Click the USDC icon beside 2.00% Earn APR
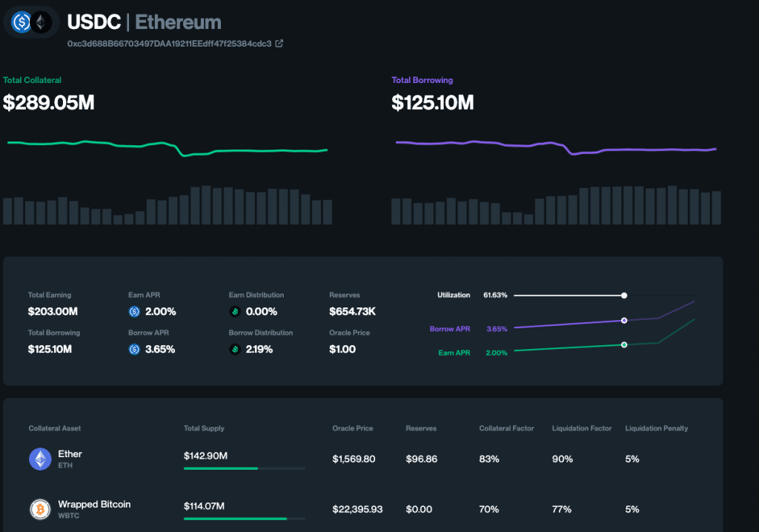Viewport: 759px width, 532px height. pos(134,312)
